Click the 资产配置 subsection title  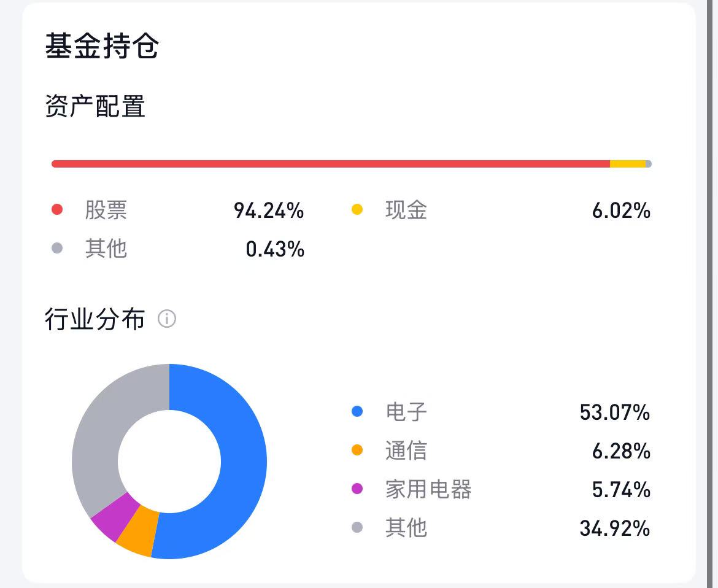tap(95, 107)
